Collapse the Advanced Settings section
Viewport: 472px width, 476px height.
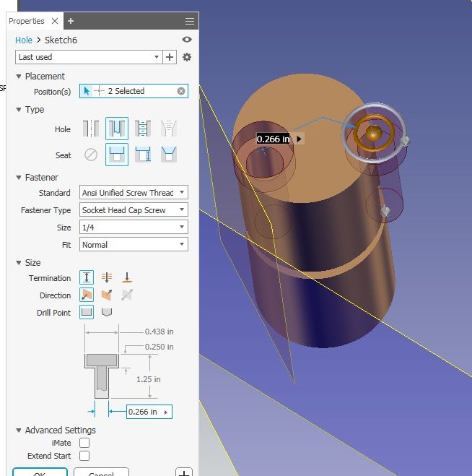coord(19,430)
